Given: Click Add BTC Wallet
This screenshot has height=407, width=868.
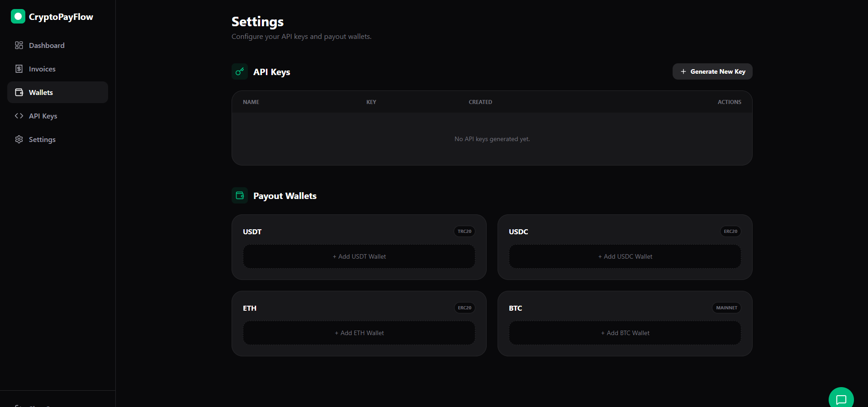Looking at the screenshot, I should [x=624, y=333].
